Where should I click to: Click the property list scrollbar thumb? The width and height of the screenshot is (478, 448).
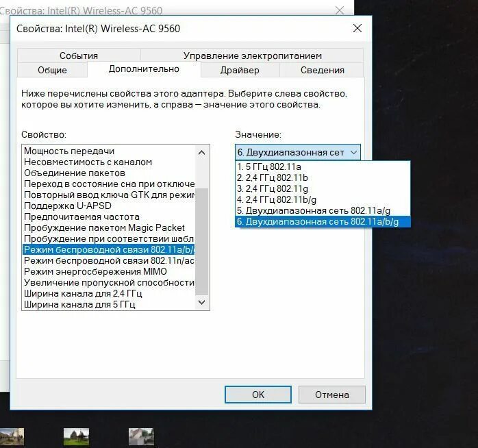tap(201, 242)
